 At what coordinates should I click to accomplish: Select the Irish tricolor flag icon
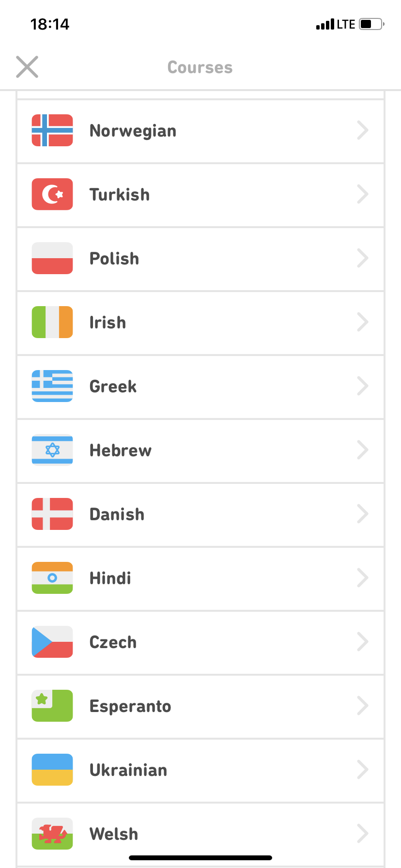(x=52, y=322)
